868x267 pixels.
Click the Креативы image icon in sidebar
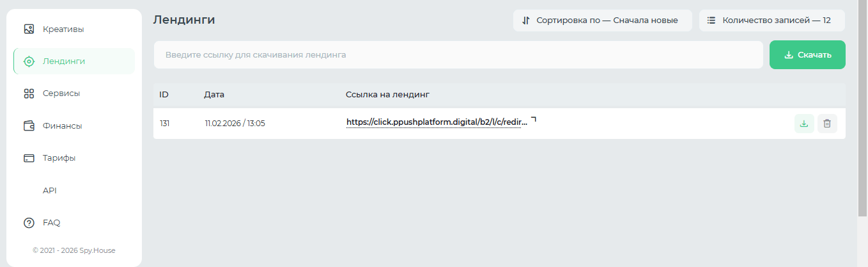[x=29, y=29]
